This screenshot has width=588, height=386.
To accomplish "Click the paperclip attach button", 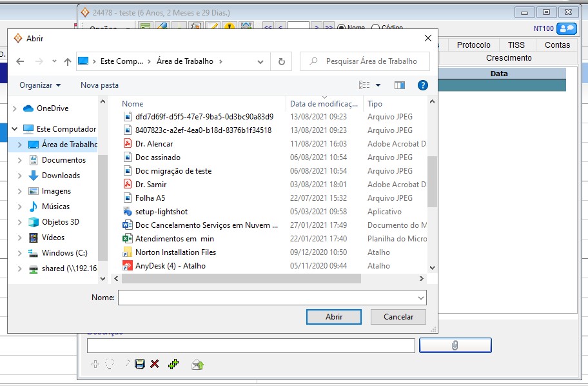I will 455,345.
